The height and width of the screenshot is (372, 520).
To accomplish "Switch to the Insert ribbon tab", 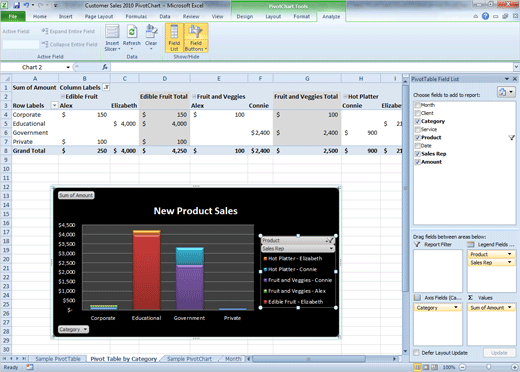I will [66, 16].
